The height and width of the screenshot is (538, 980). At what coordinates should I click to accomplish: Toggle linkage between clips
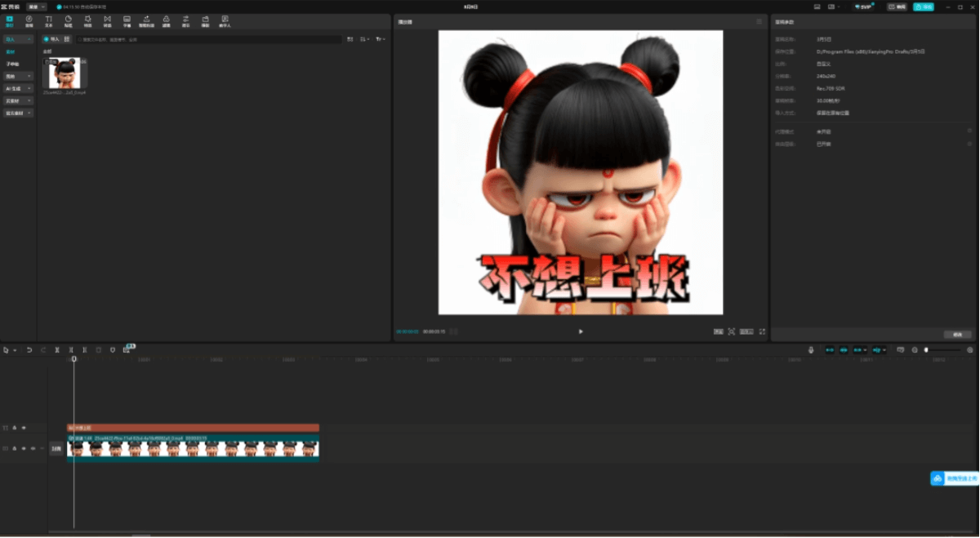tap(859, 350)
